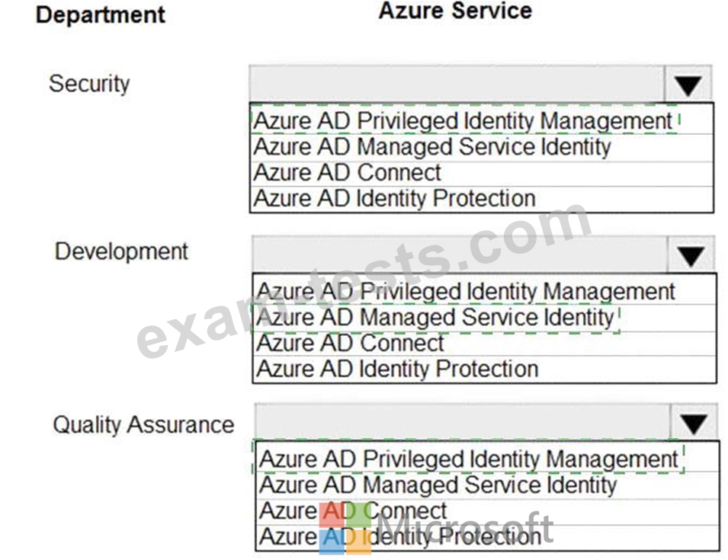728x560 pixels.
Task: Click the Microsoft logo icon
Action: 345,528
